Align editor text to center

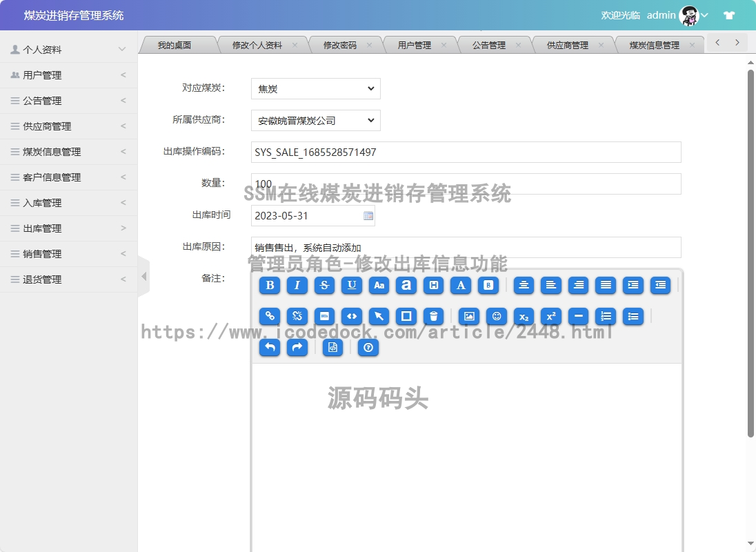coord(524,286)
